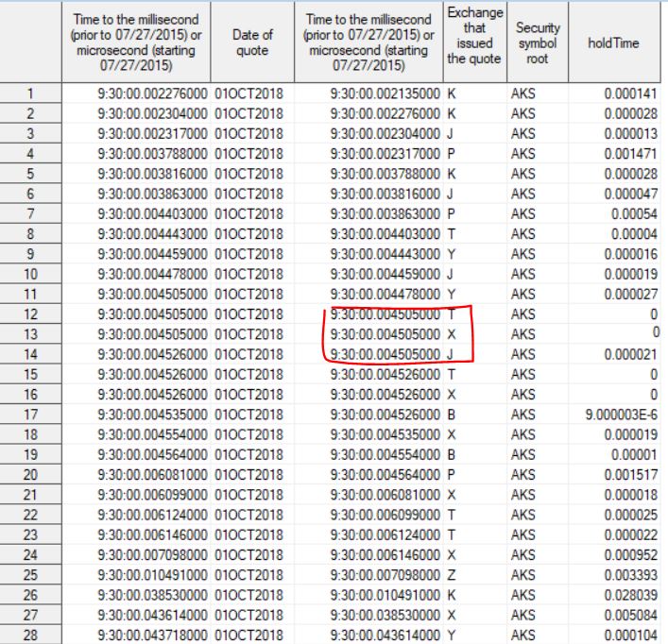The image size is (668, 644).
Task: Click holdTime cell 9.000003E-6
Action: click(622, 415)
